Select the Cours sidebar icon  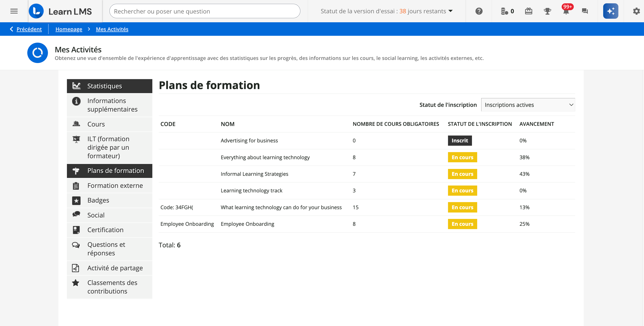tap(76, 124)
